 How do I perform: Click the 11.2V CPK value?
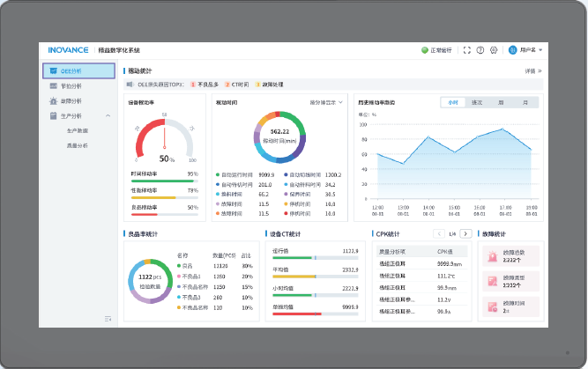443,299
